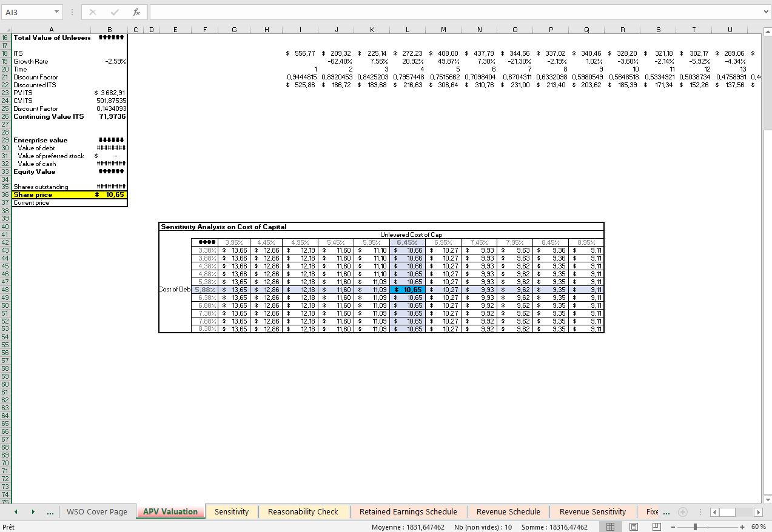Click the CV ITS value 501,87535
The width and height of the screenshot is (772, 532).
[109, 101]
